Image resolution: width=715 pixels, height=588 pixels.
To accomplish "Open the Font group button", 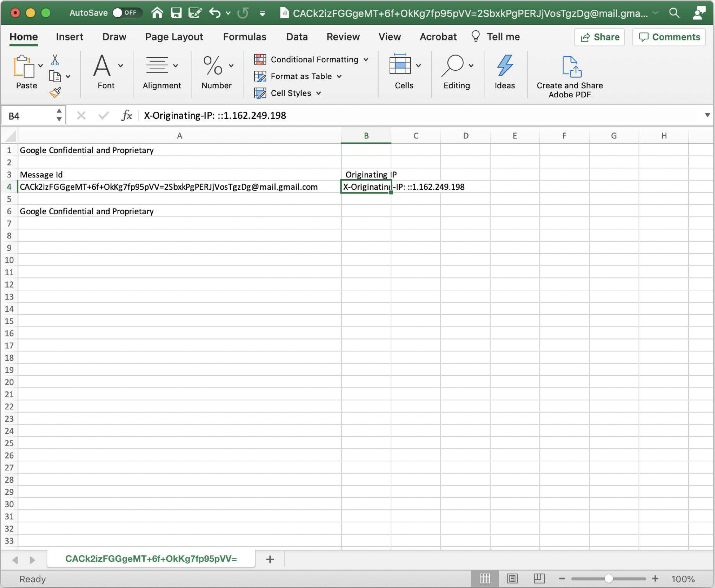I will (106, 72).
